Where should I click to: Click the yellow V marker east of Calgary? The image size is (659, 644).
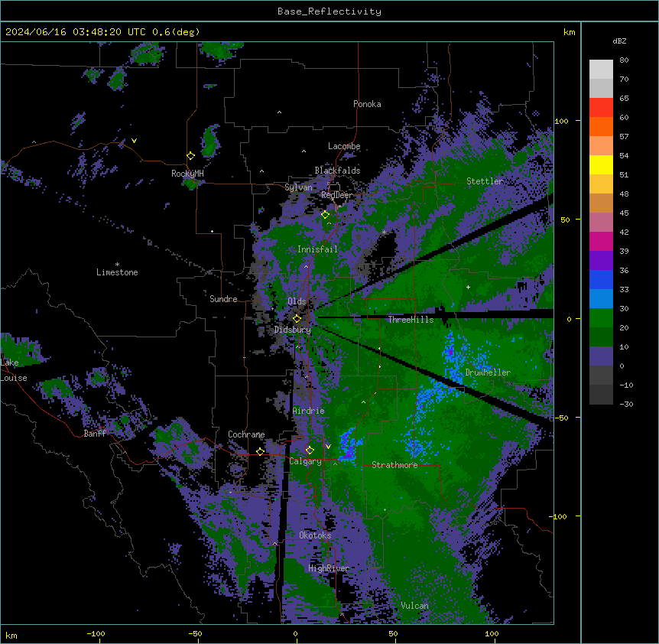328,447
